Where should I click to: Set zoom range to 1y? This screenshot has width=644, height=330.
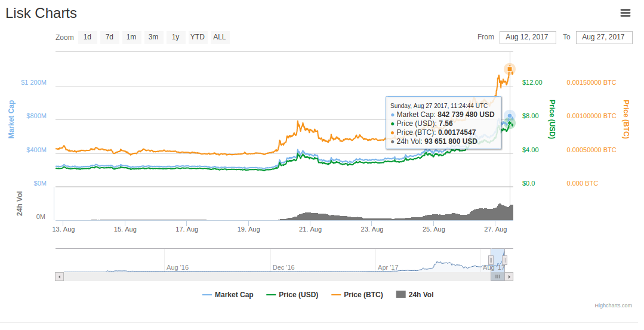click(x=176, y=38)
